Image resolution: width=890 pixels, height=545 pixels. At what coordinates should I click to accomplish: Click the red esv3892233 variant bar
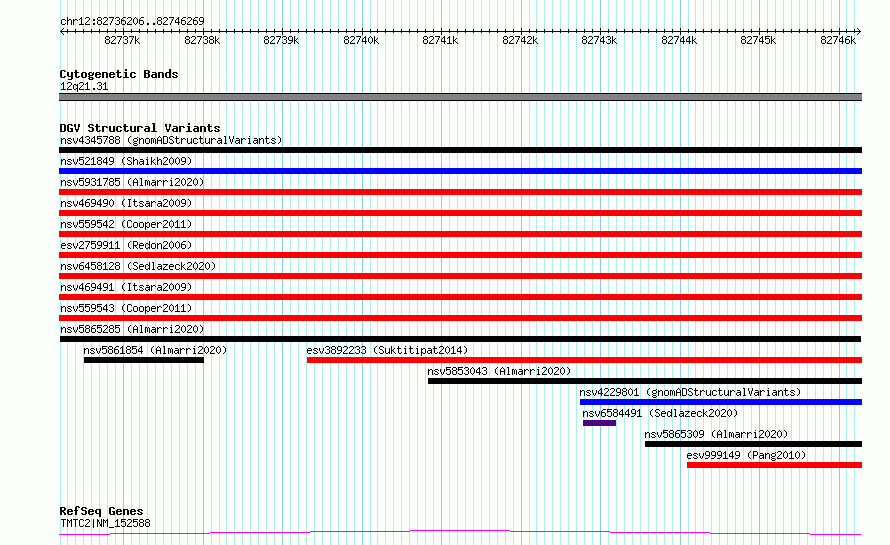(584, 360)
